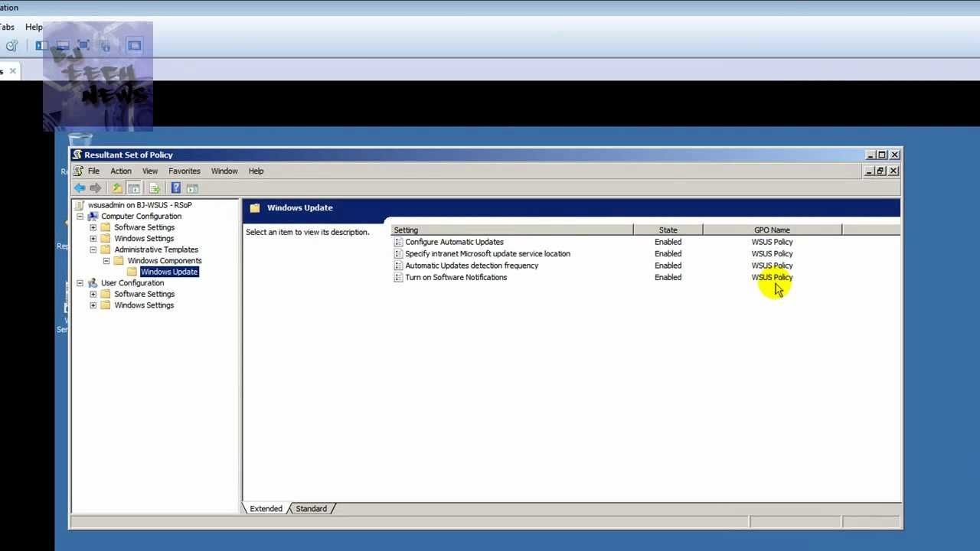Click the VMware snapshot manager clock icon
Image resolution: width=980 pixels, height=551 pixels.
11,46
